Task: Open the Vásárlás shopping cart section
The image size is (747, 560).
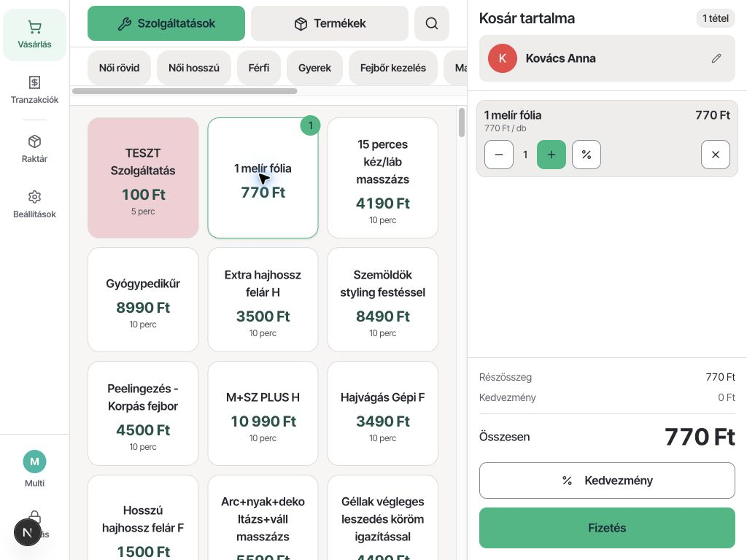Action: (x=34, y=35)
